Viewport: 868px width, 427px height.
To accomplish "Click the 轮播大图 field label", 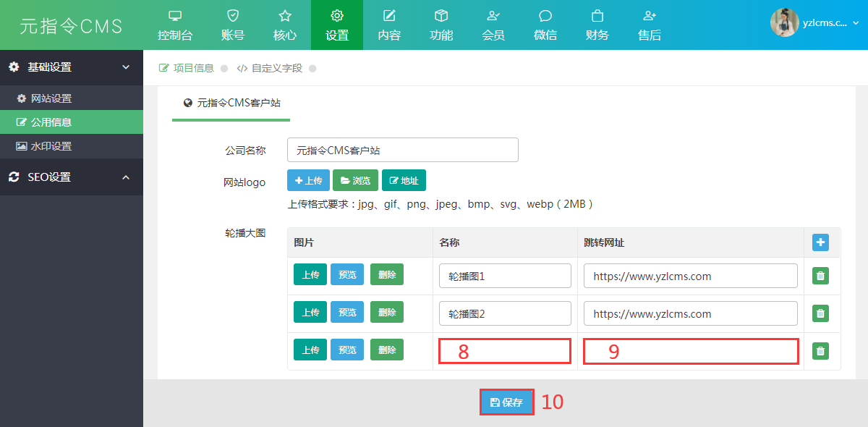I will click(245, 233).
